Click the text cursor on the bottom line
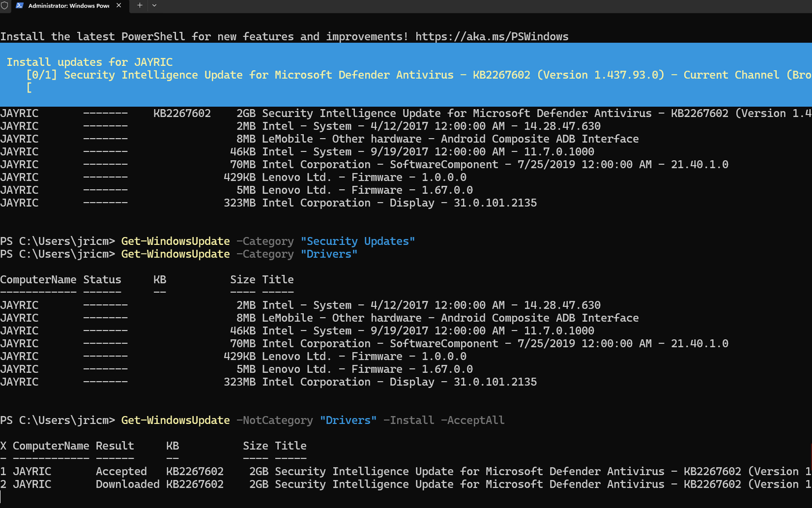This screenshot has width=812, height=508. tap(2, 498)
